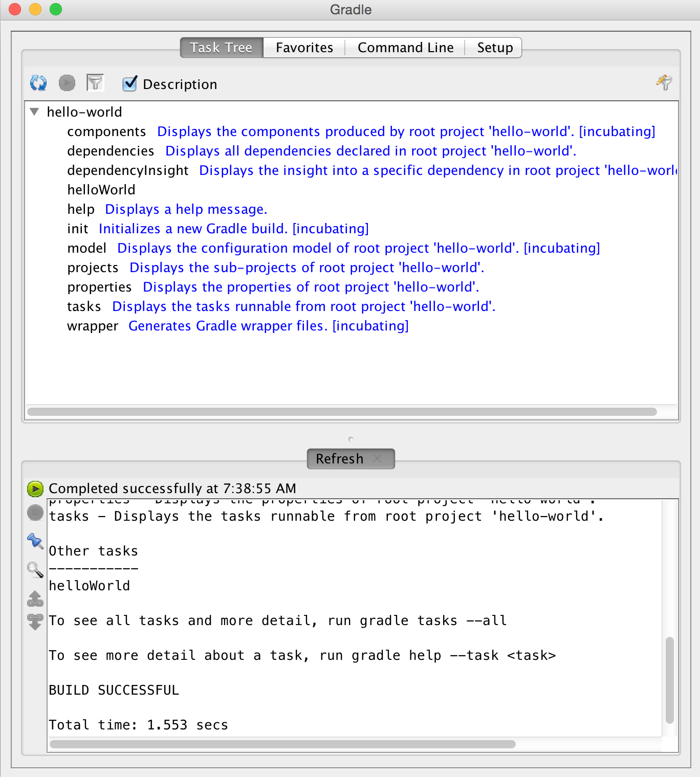Select the init task
The width and height of the screenshot is (700, 777).
tap(78, 229)
